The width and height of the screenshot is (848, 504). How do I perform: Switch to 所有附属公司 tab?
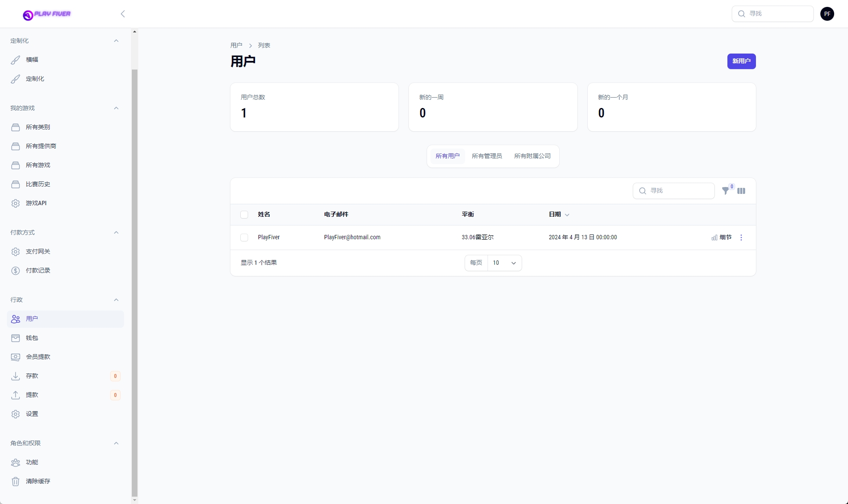[532, 156]
